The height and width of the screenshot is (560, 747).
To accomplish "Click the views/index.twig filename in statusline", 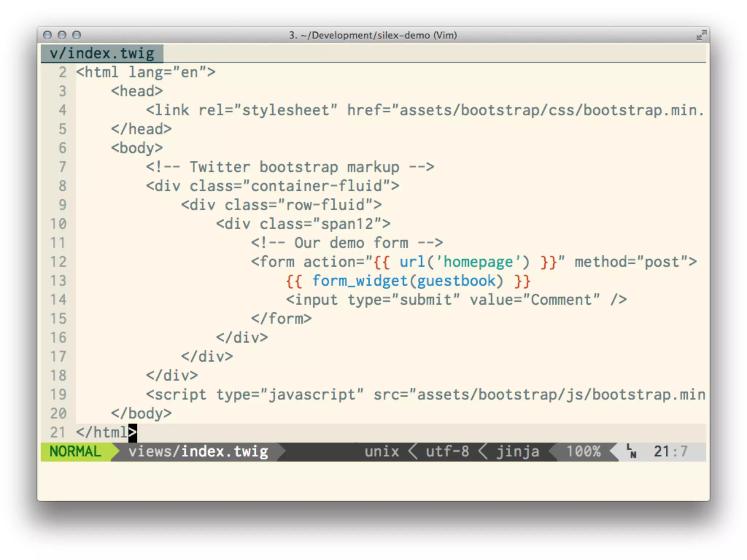I will [x=198, y=451].
